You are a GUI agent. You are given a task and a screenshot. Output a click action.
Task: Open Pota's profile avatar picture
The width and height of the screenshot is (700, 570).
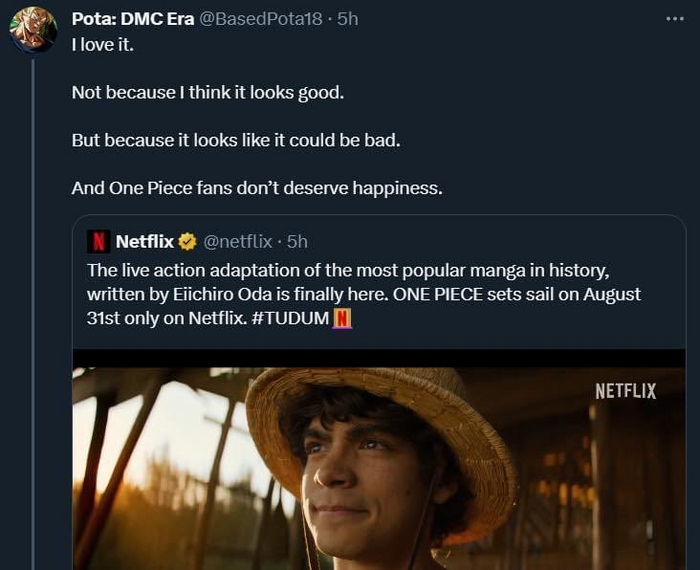click(33, 30)
